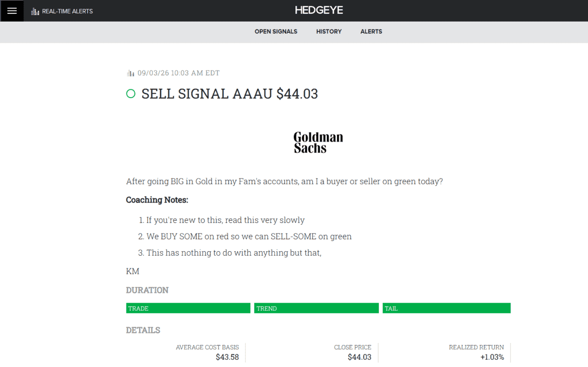Click the HEDGEYE logo
This screenshot has height=367, width=588.
point(319,10)
